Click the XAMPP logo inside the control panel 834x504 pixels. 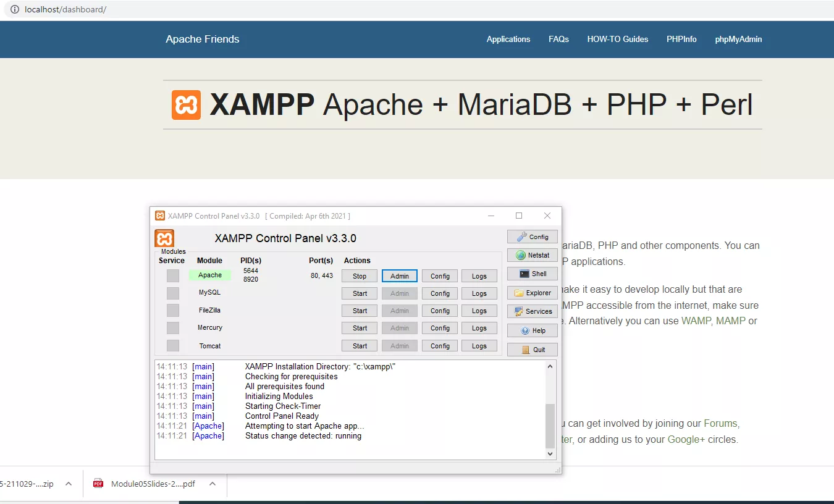[x=164, y=238]
